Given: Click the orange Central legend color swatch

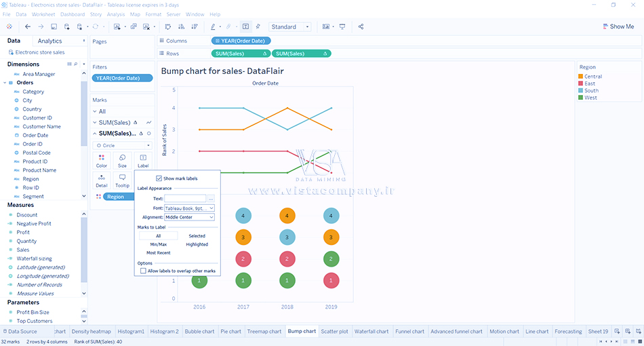Looking at the screenshot, I should (x=581, y=77).
